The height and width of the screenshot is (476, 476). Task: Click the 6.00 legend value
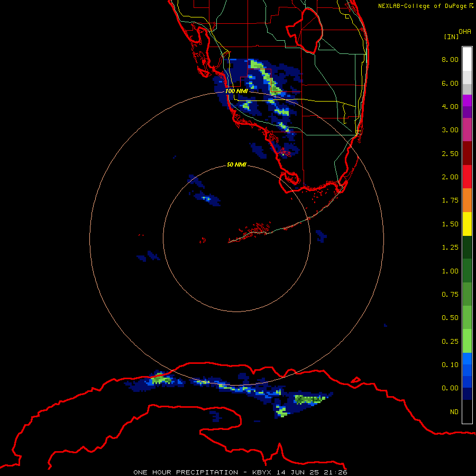coord(450,83)
